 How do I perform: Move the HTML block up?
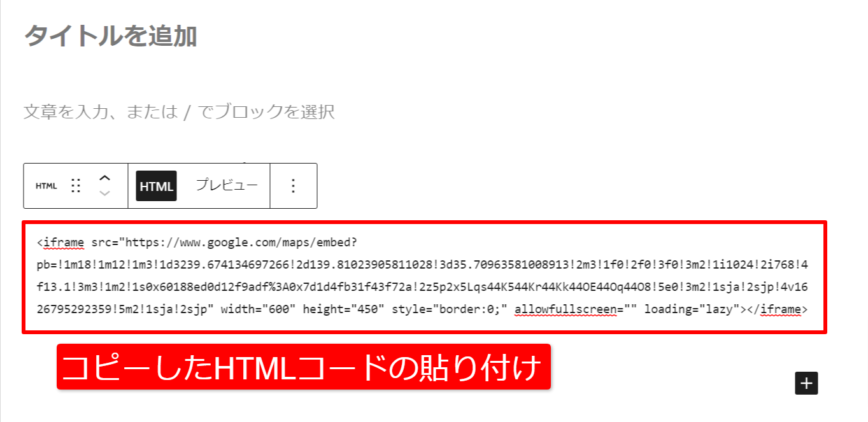click(105, 178)
